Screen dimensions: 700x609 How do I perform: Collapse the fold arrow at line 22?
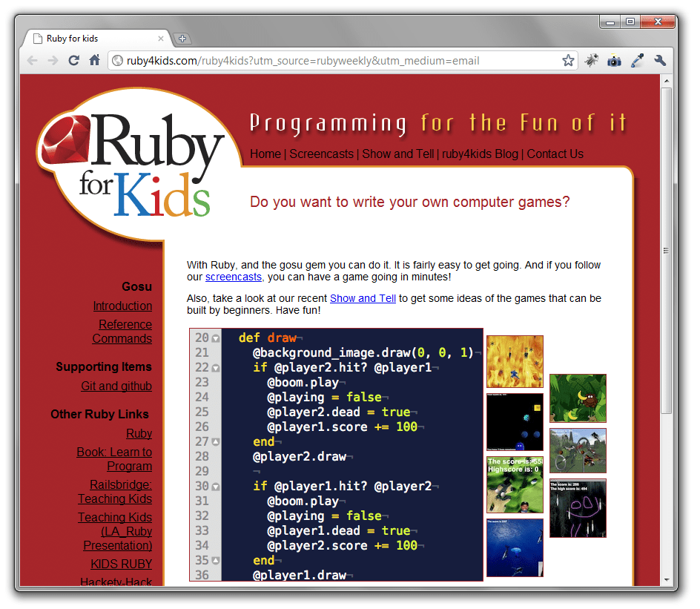[216, 369]
